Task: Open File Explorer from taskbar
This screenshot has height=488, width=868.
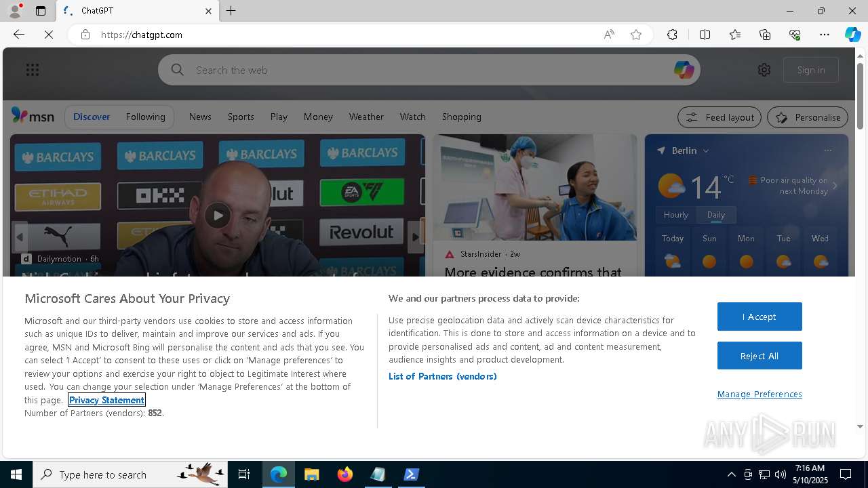Action: [311, 474]
